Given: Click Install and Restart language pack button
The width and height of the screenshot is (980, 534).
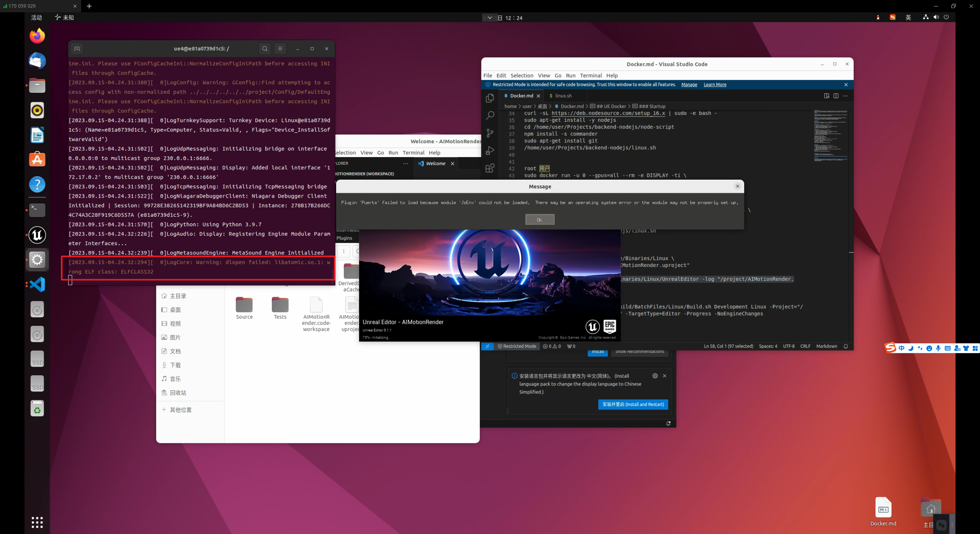Looking at the screenshot, I should tap(633, 404).
